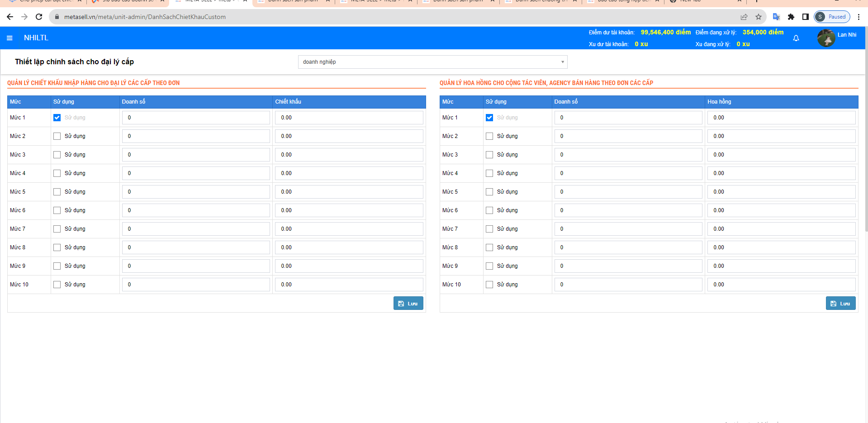Click Lưu under the commission table
The height and width of the screenshot is (423, 868).
840,304
